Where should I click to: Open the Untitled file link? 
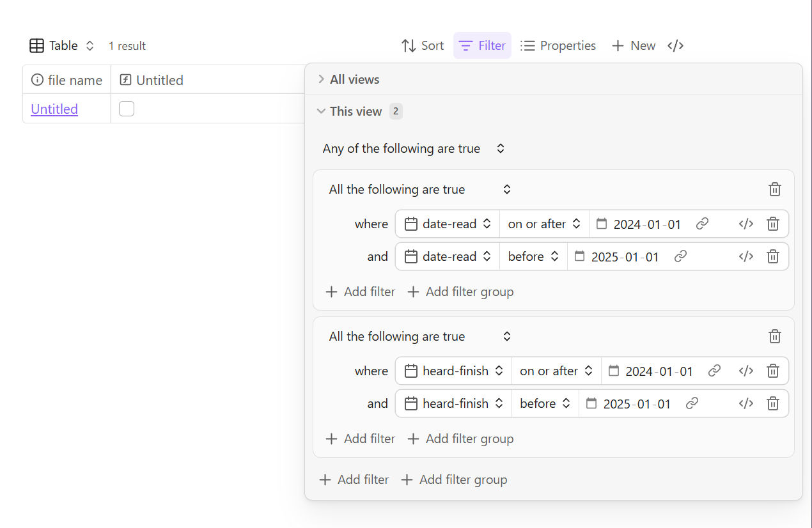[x=54, y=109]
